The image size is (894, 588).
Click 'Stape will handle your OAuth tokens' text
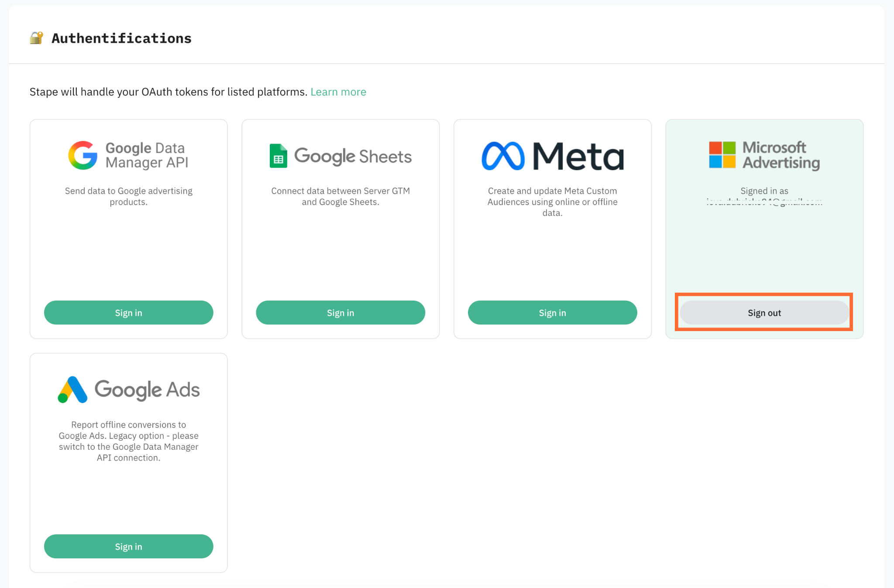tap(168, 92)
